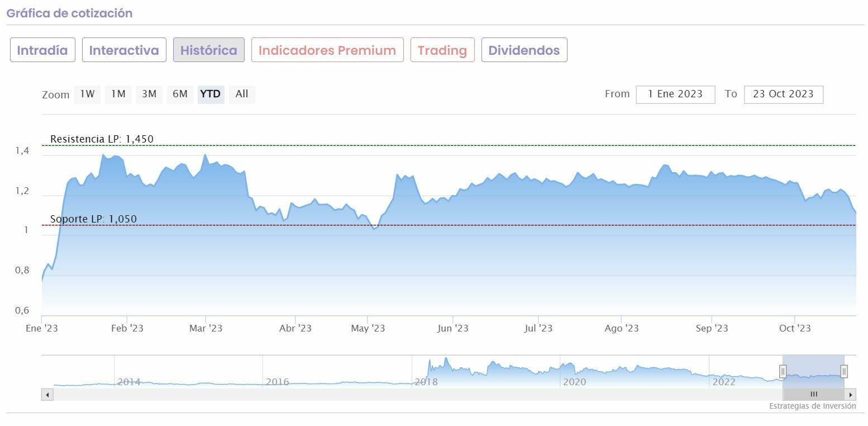
Task: Set zoom range to 1M
Action: [118, 94]
